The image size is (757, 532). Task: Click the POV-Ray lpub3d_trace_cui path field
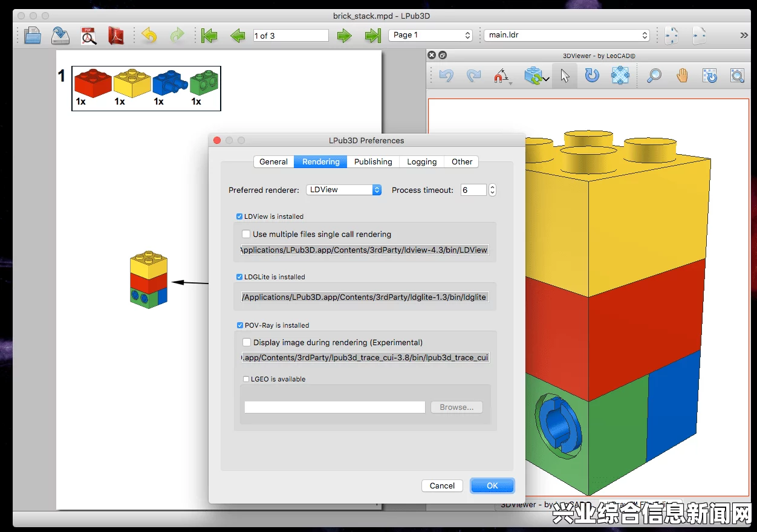pos(365,357)
